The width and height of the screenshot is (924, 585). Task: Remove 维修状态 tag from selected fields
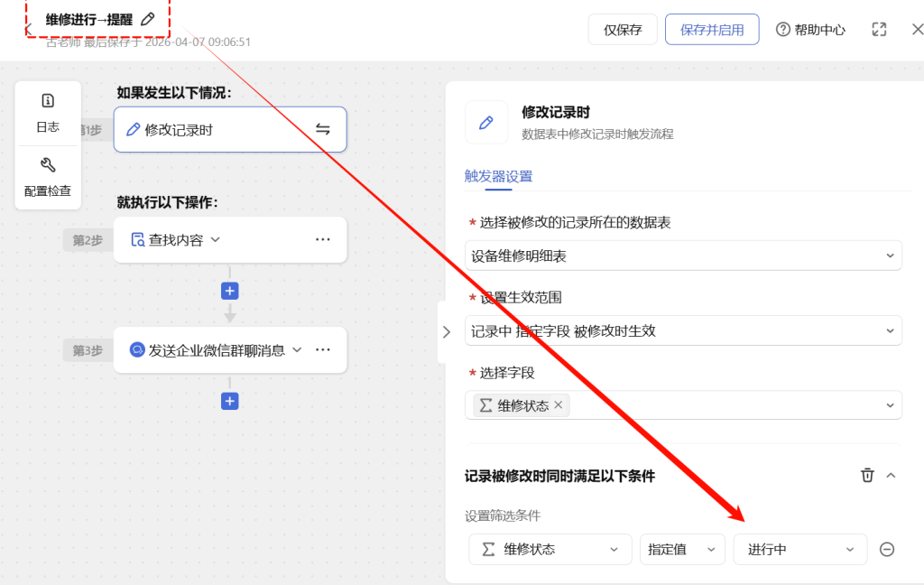click(x=558, y=405)
